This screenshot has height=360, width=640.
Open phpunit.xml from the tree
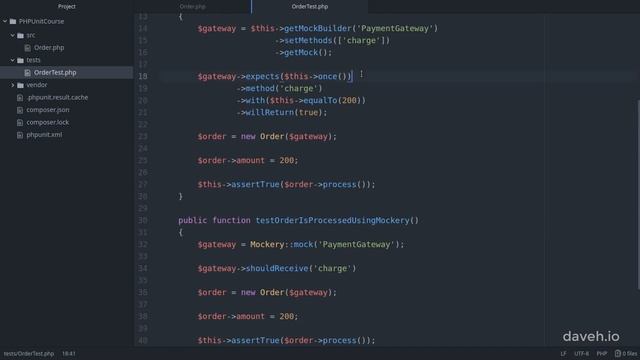tap(44, 135)
